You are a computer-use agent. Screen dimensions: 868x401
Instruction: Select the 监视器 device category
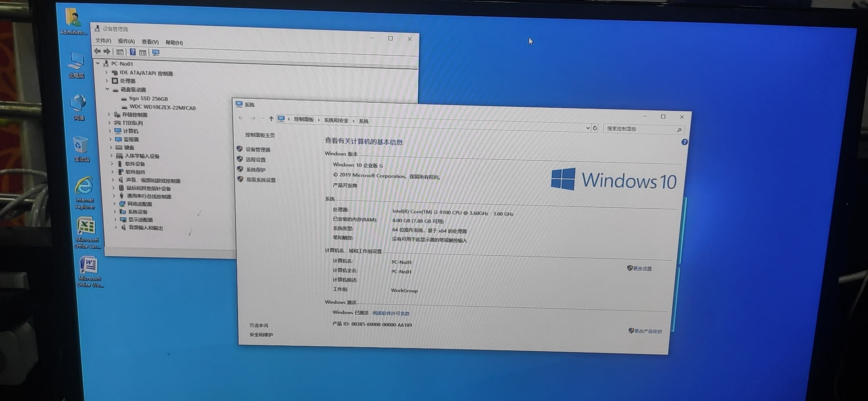[x=131, y=139]
